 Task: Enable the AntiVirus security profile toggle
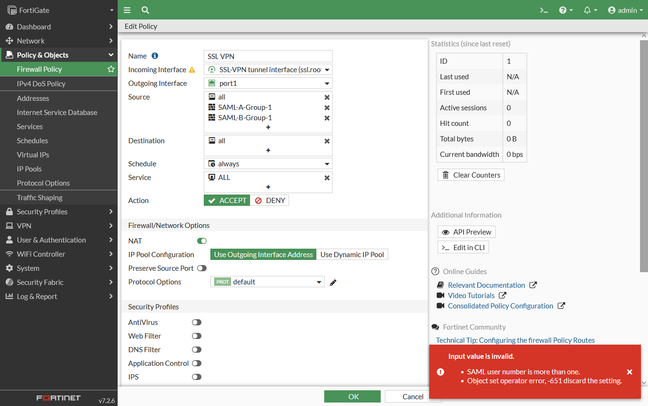click(197, 322)
